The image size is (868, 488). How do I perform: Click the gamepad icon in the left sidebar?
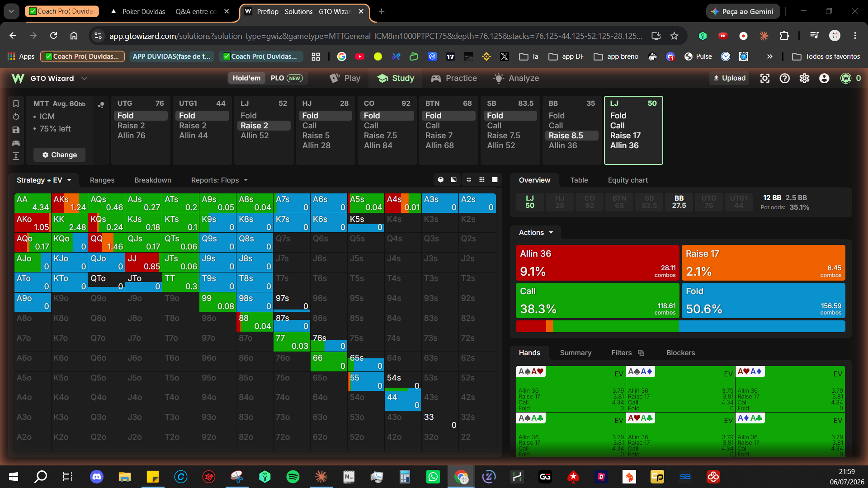(x=16, y=143)
